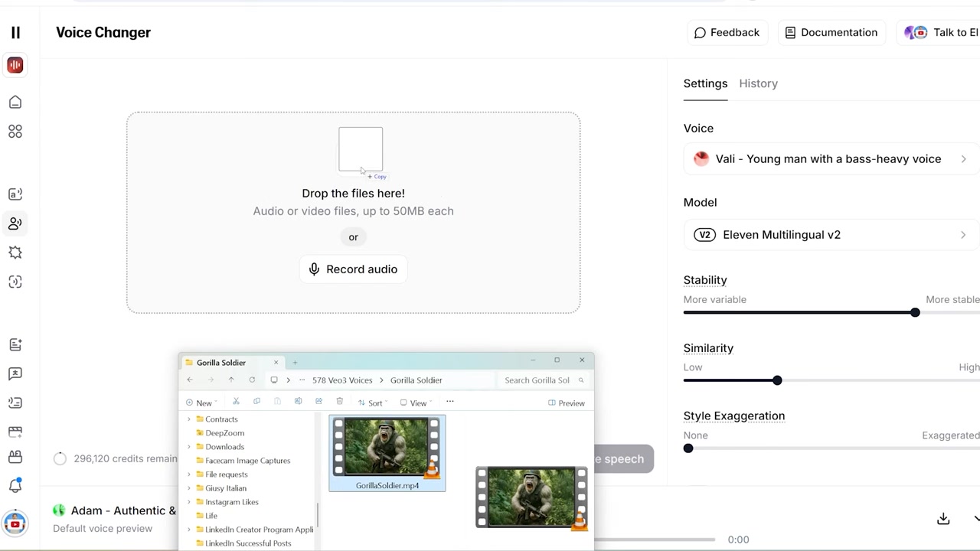Go to Home in the sidebar
The height and width of the screenshot is (551, 980).
(x=15, y=103)
